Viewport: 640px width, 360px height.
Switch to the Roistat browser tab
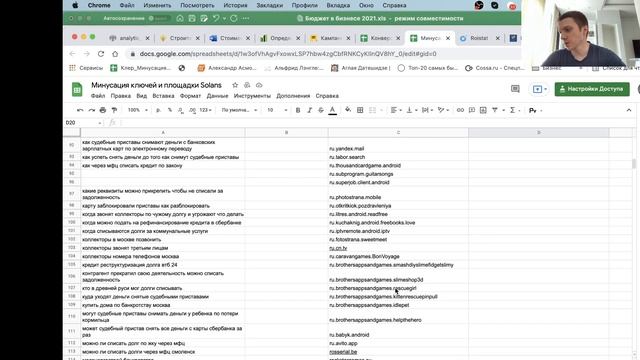pyautogui.click(x=479, y=38)
